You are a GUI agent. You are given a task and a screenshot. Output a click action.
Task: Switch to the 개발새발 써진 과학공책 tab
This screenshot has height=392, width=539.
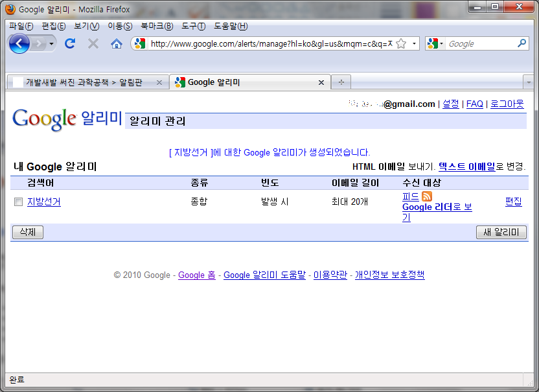(x=83, y=82)
